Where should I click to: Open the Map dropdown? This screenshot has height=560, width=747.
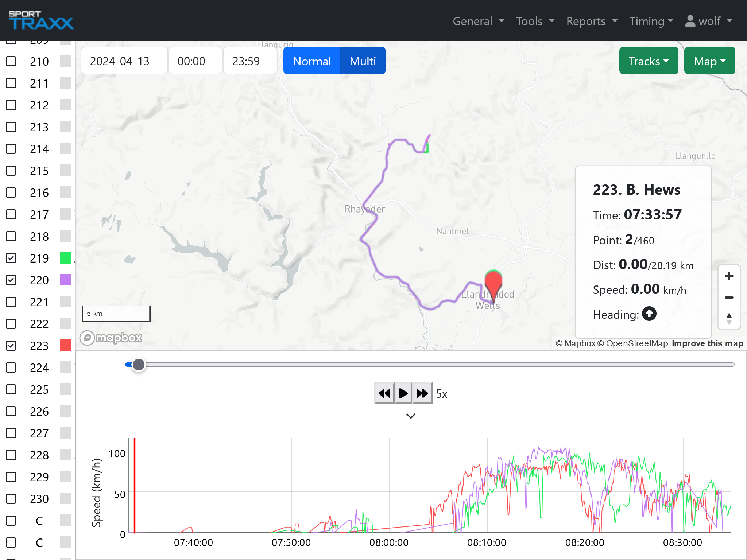tap(709, 61)
